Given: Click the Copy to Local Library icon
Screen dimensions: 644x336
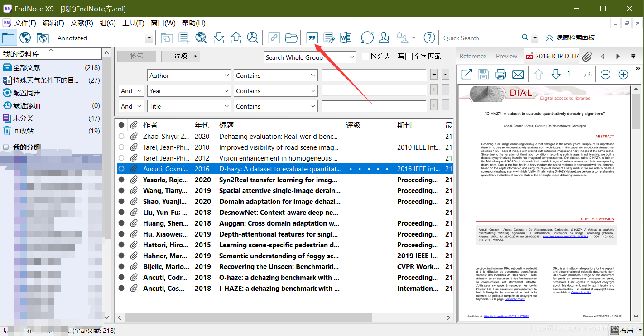Looking at the screenshot, I should click(167, 38).
